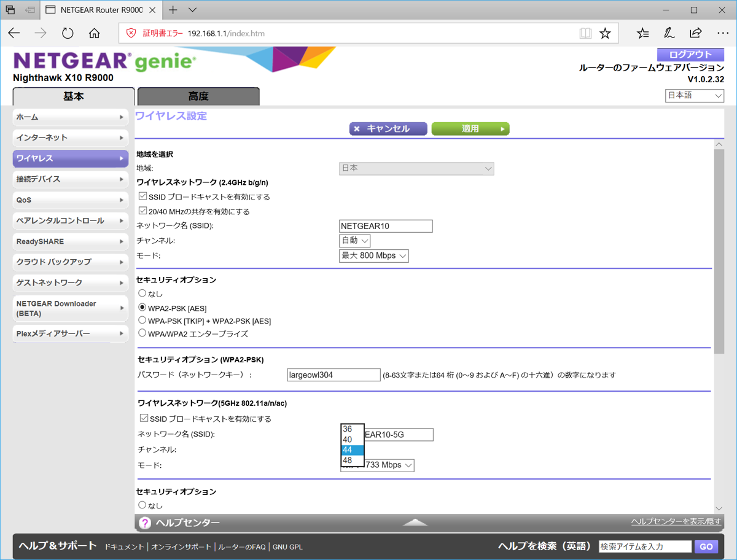737x560 pixels.
Task: Go to browser home page icon
Action: [x=94, y=33]
